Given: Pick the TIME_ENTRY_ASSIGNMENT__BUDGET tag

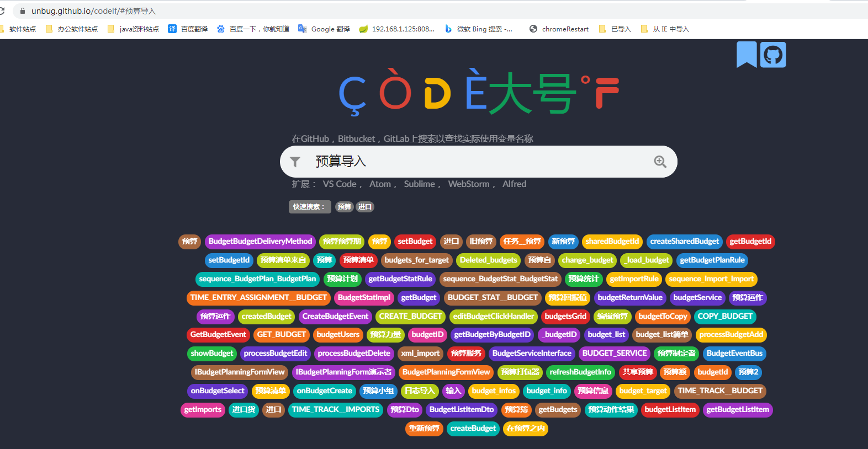Looking at the screenshot, I should tap(258, 298).
